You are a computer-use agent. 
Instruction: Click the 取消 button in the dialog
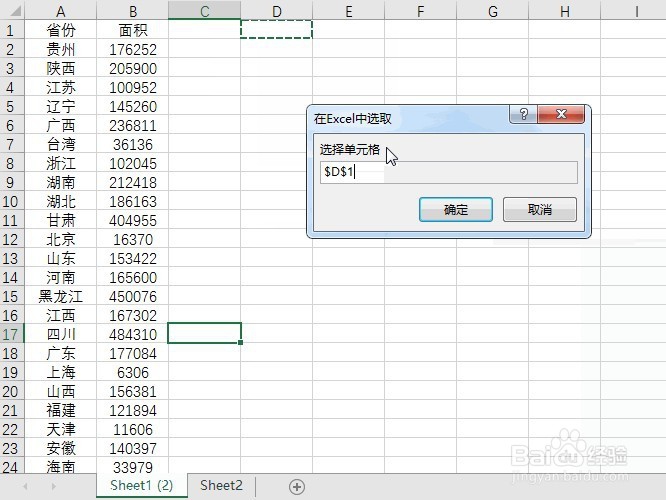[x=539, y=209]
